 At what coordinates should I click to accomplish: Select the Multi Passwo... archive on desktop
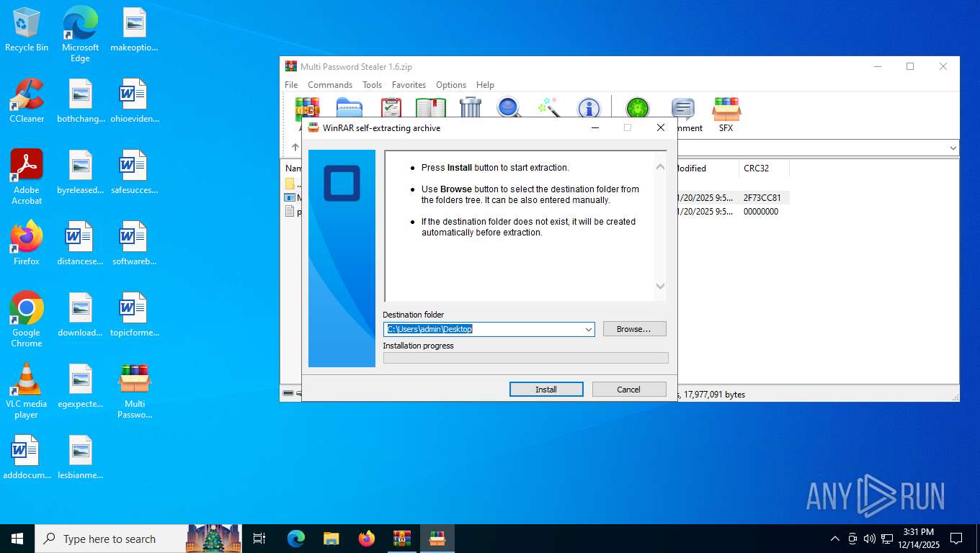pos(135,390)
